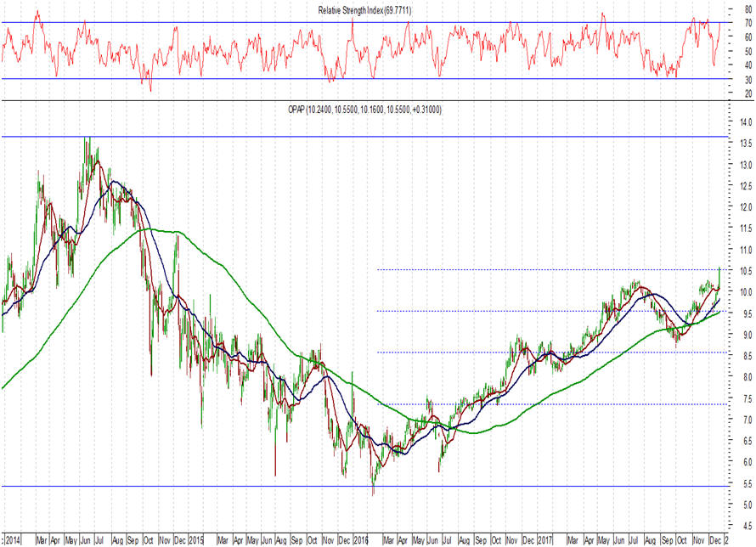Select the 5.0 price axis label

click(x=747, y=505)
